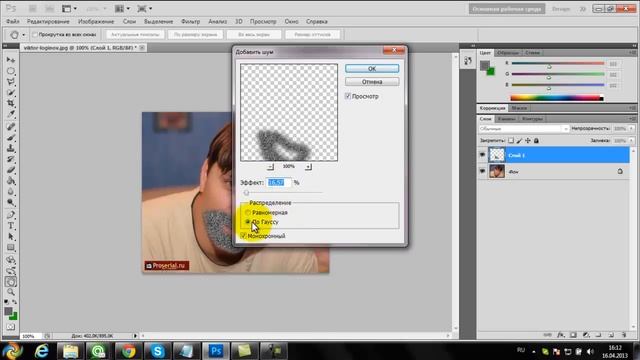This screenshot has width=640, height=360.
Task: Open the Файл menu
Action: [13, 22]
